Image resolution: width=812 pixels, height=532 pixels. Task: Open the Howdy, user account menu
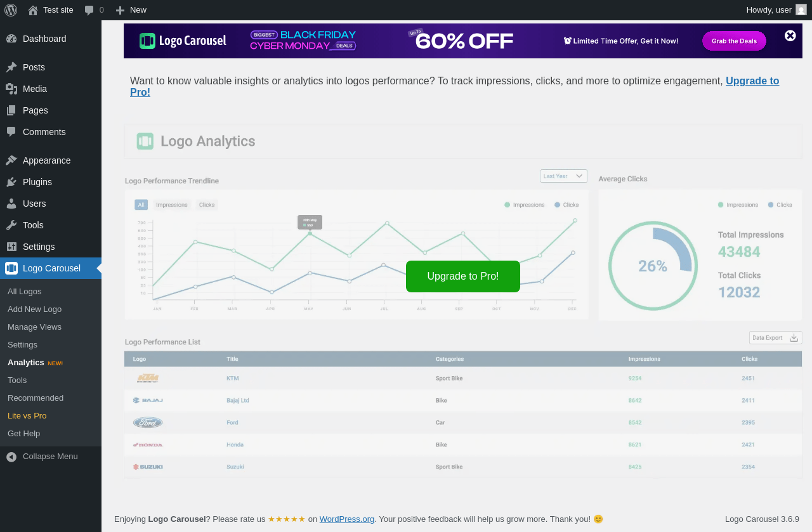pyautogui.click(x=776, y=10)
